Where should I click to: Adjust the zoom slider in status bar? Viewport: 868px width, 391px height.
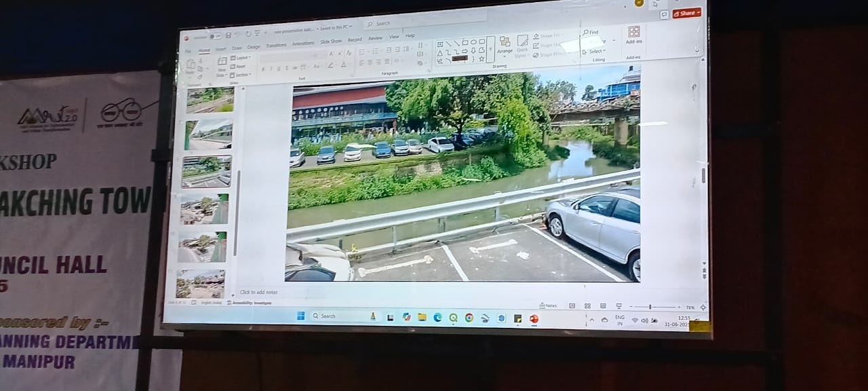pyautogui.click(x=650, y=307)
